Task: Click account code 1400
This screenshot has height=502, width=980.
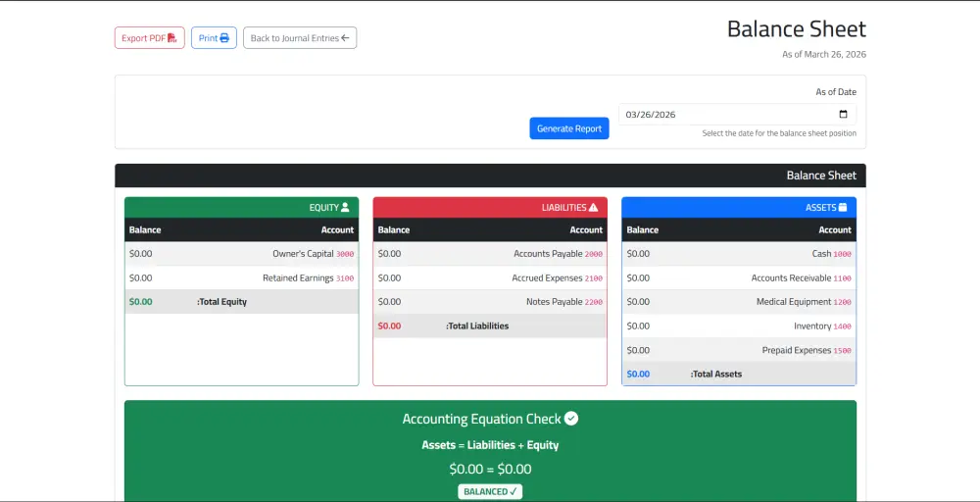Action: (843, 326)
